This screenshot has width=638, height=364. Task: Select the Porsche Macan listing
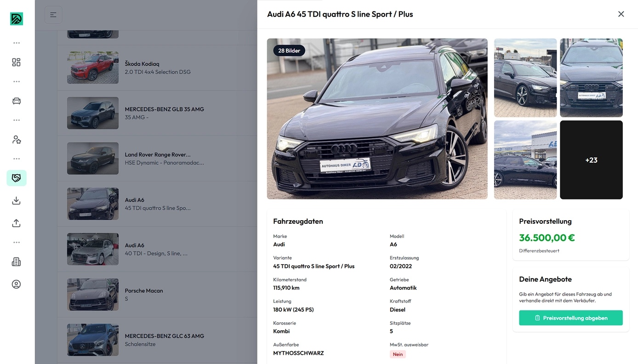(157, 295)
